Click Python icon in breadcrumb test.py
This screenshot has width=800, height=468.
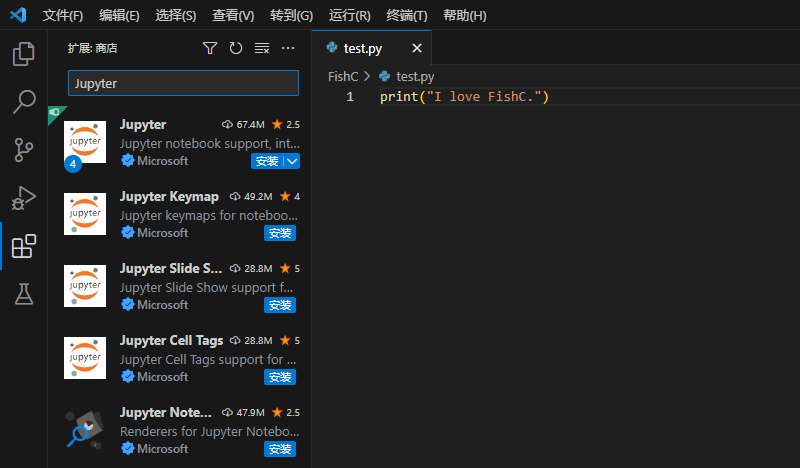pyautogui.click(x=385, y=76)
